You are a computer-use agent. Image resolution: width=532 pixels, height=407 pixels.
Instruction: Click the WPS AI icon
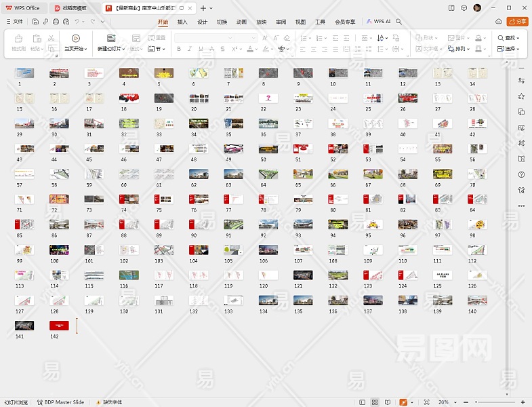coord(369,22)
